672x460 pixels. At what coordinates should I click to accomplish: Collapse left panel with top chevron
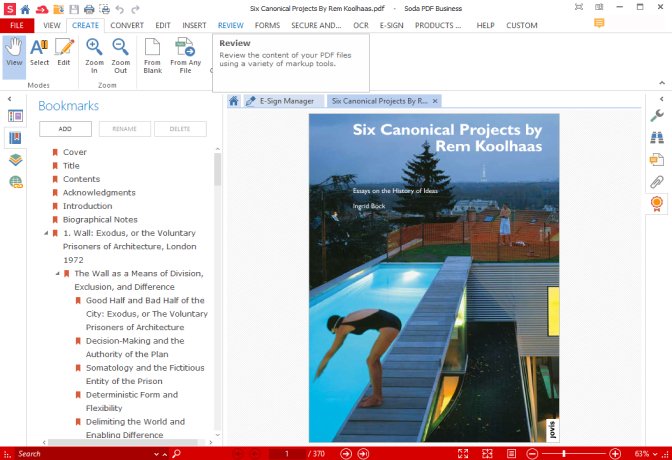point(9,99)
